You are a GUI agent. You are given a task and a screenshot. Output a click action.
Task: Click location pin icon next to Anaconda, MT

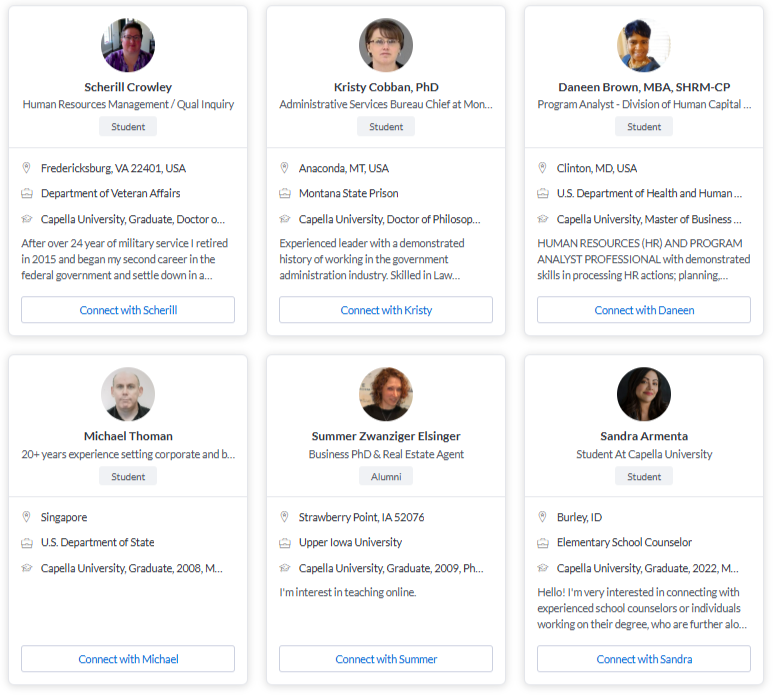tap(285, 168)
